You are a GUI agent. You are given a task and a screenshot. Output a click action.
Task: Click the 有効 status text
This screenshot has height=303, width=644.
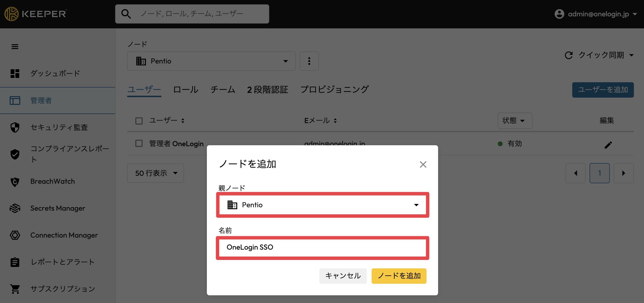(x=514, y=144)
